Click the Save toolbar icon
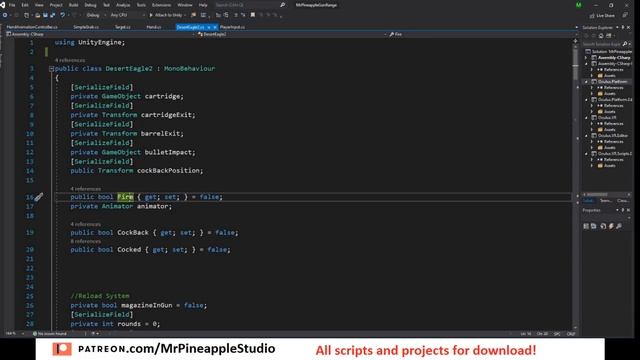Image resolution: width=640 pixels, height=360 pixels. point(45,15)
